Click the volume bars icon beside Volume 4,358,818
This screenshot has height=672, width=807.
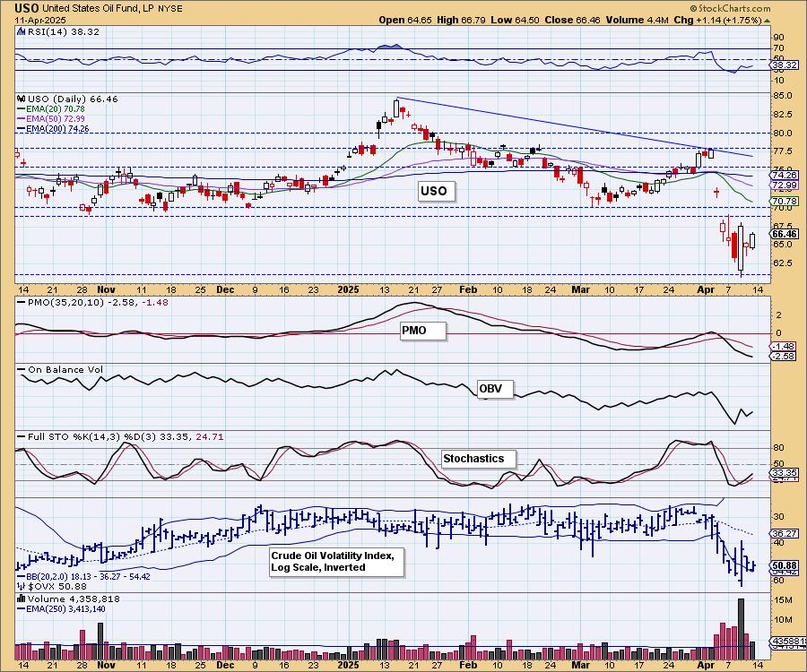click(x=22, y=599)
